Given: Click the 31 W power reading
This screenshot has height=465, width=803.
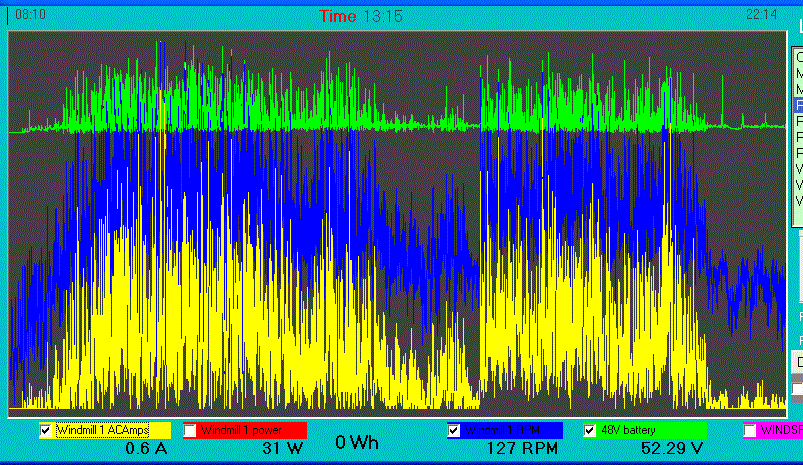Looking at the screenshot, I should pos(282,448).
